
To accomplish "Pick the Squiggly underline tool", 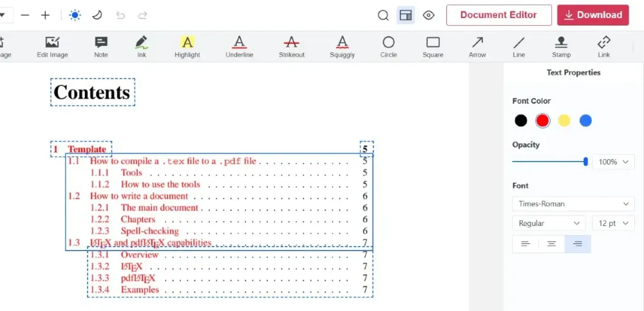I will coord(342,46).
